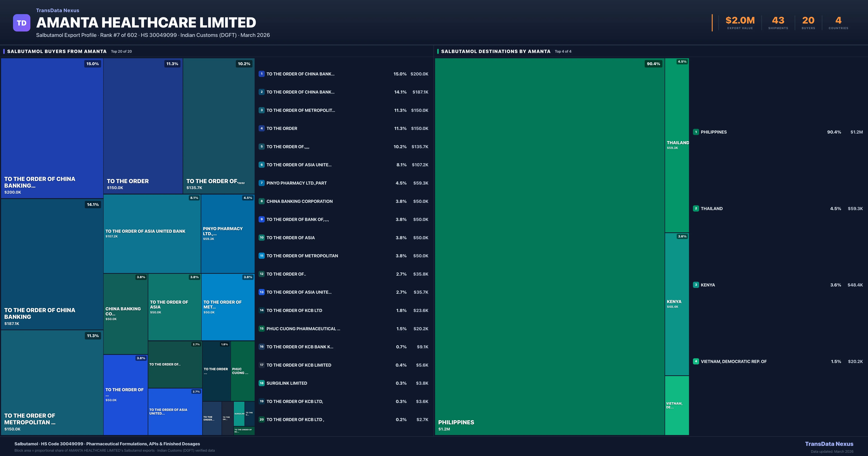Click rank badge 1 beside China Bank entry
This screenshot has width=868, height=456.
(261, 74)
